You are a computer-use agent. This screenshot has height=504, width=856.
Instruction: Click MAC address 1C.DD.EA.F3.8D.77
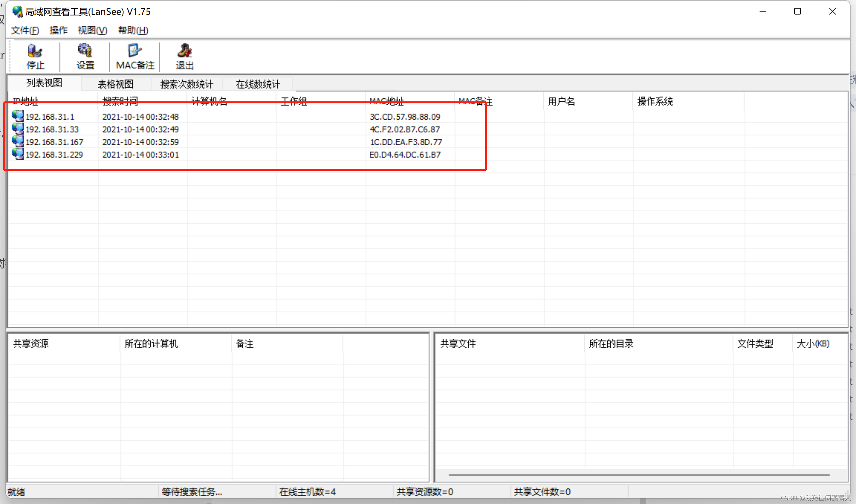pyautogui.click(x=406, y=142)
